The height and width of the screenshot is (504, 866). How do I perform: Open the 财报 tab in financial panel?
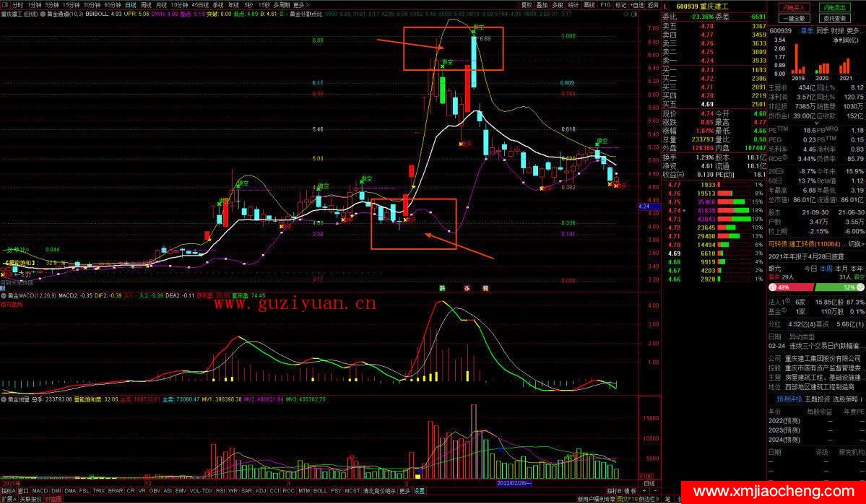[838, 31]
